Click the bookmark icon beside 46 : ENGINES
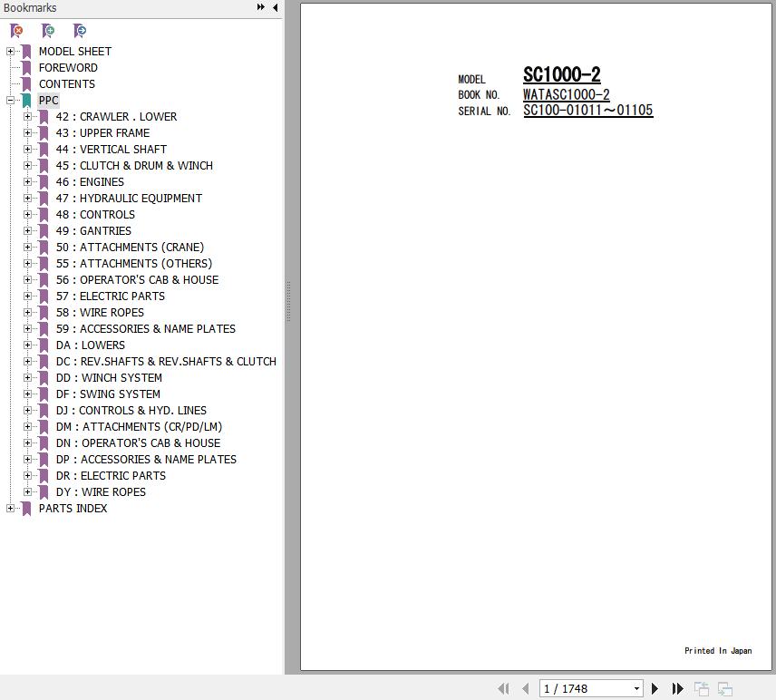 pos(44,182)
